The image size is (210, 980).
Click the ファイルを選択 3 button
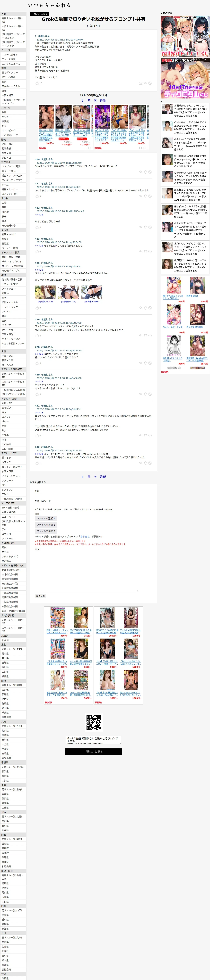coord(46,531)
